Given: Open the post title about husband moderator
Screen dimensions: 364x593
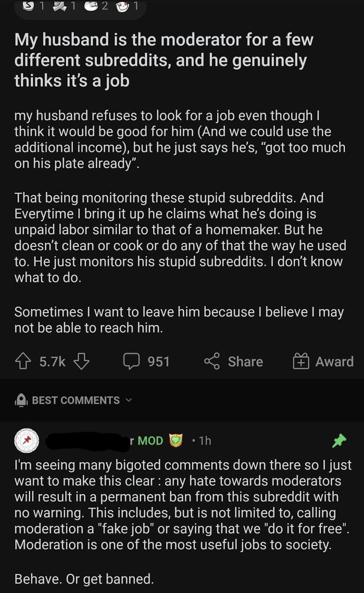Looking at the screenshot, I should (164, 60).
